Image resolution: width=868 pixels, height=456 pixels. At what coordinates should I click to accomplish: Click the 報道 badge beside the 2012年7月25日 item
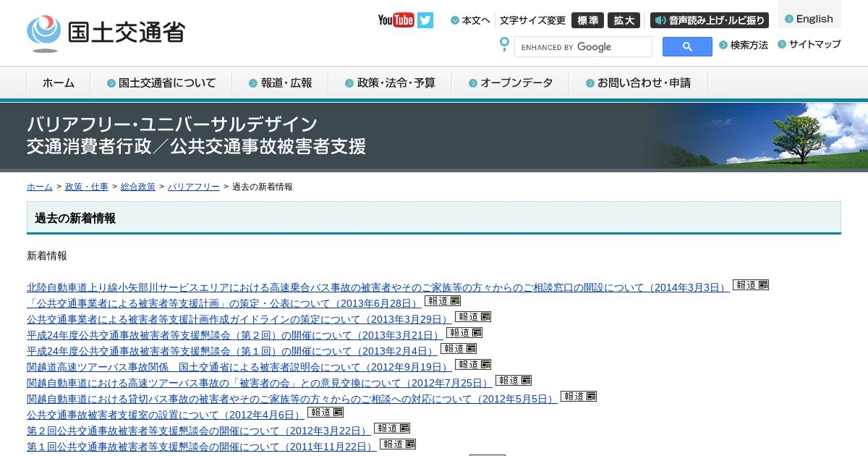click(514, 381)
